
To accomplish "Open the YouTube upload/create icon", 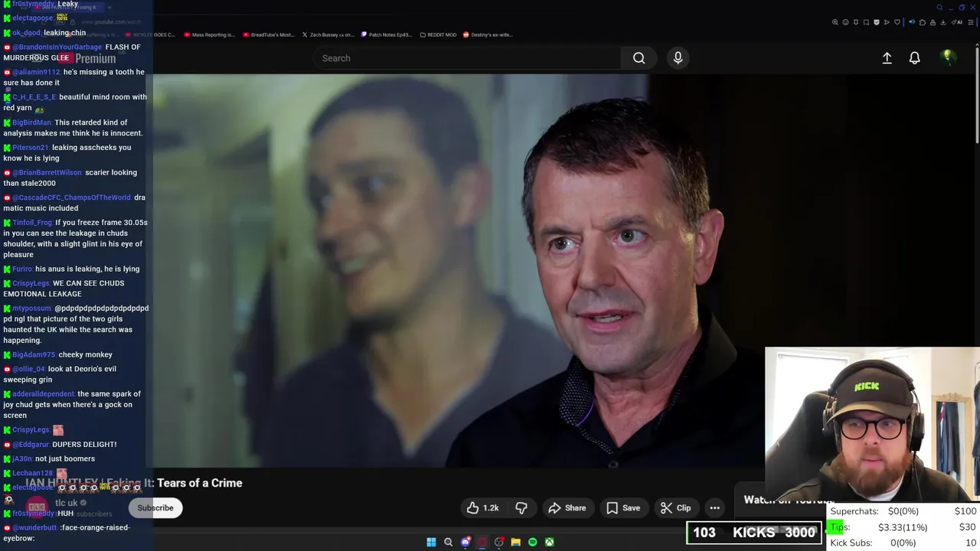I will [x=887, y=58].
